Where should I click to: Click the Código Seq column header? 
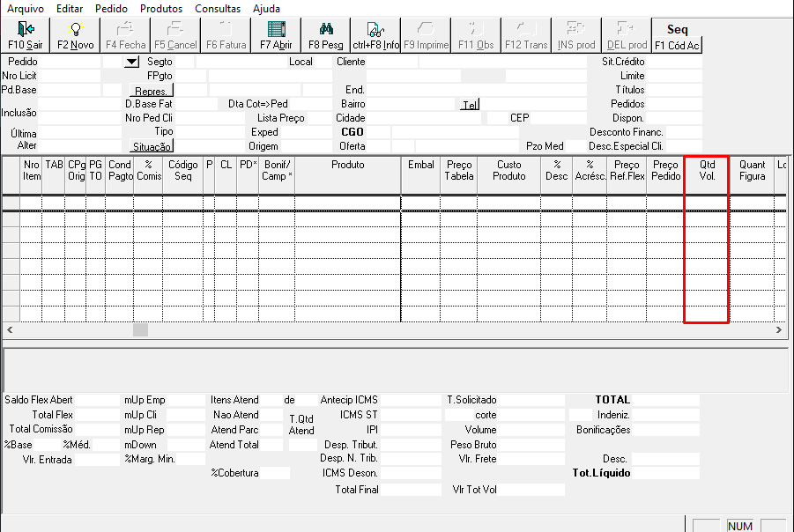pyautogui.click(x=182, y=175)
